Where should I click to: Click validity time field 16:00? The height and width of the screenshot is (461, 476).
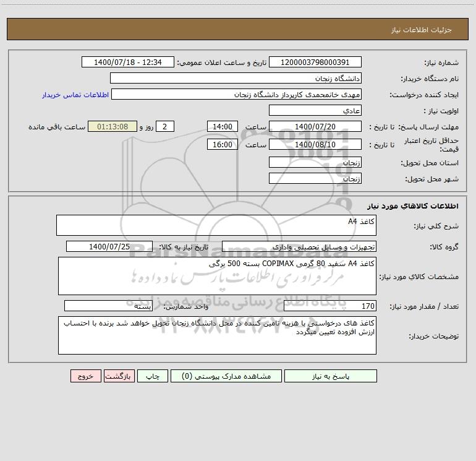tap(222, 144)
